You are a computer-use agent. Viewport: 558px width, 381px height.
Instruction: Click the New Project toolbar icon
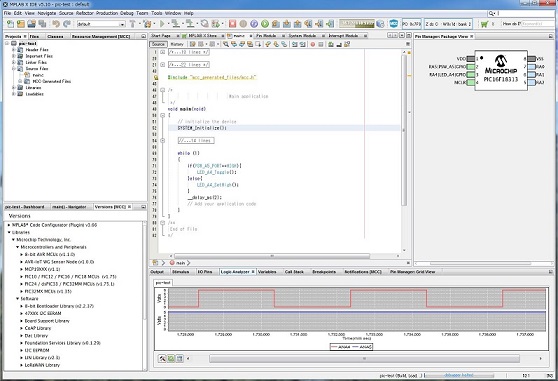pos(21,24)
